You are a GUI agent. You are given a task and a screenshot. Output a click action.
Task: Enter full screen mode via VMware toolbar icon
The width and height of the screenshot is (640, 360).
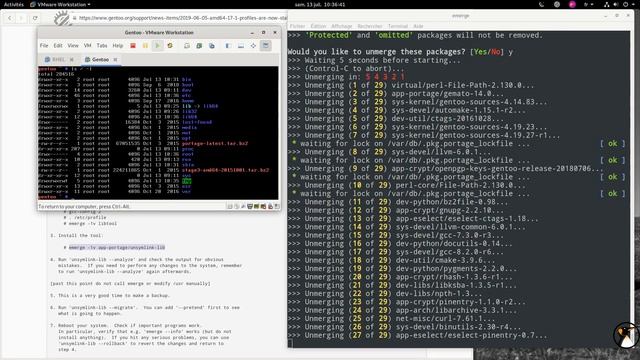(253, 46)
